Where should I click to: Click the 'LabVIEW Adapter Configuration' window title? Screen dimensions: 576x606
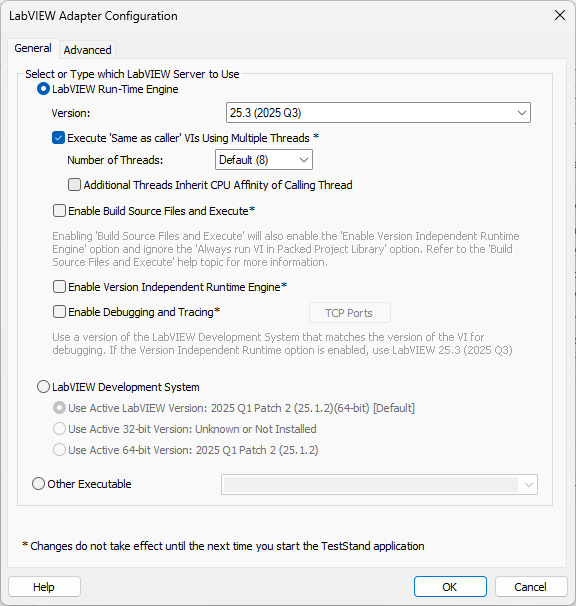coord(93,16)
